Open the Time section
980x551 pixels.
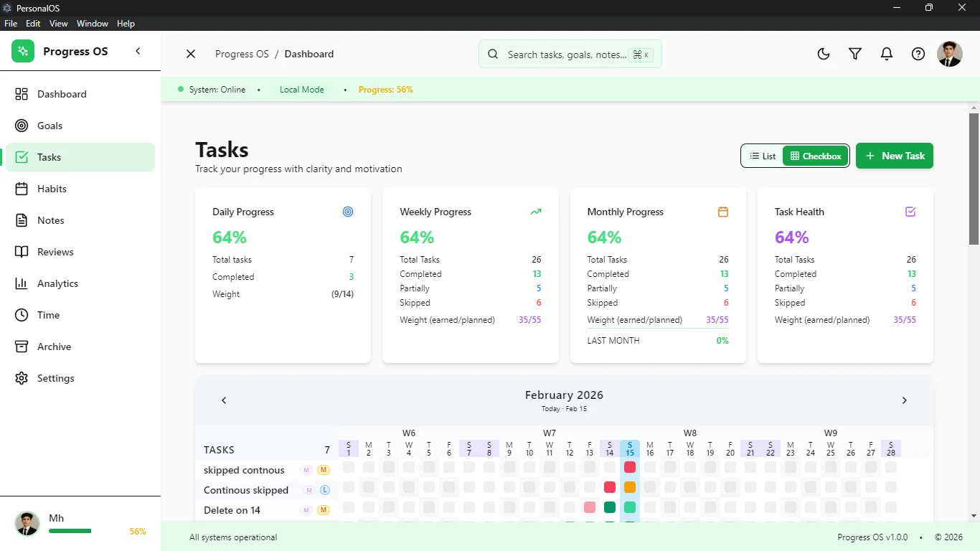(80, 315)
